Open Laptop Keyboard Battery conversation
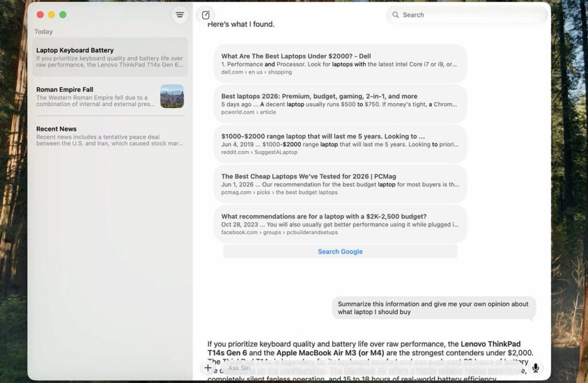This screenshot has width=588, height=383. [110, 57]
